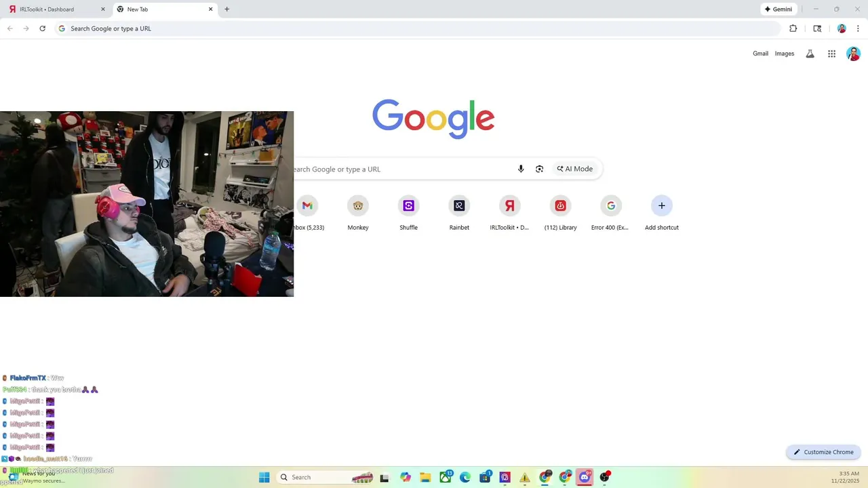Open the Gmail inbox shortcut tile

click(x=308, y=212)
